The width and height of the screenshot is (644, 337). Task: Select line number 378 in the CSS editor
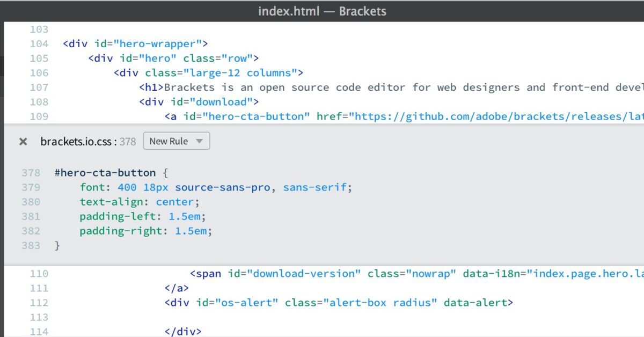[31, 172]
